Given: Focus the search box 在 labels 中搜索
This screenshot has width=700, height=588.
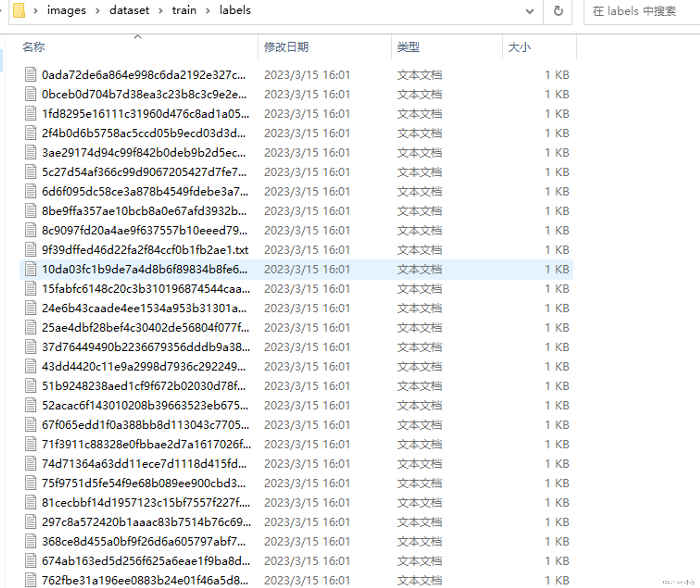Looking at the screenshot, I should click(642, 12).
